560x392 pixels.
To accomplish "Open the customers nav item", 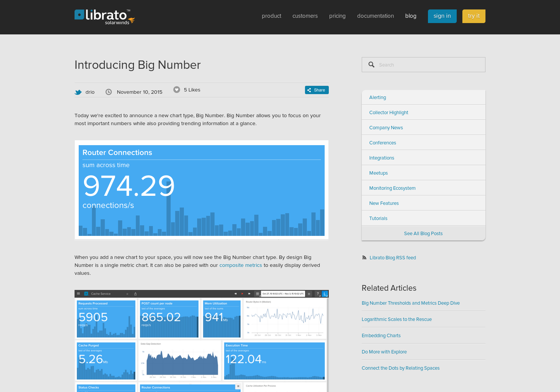I will [x=305, y=16].
